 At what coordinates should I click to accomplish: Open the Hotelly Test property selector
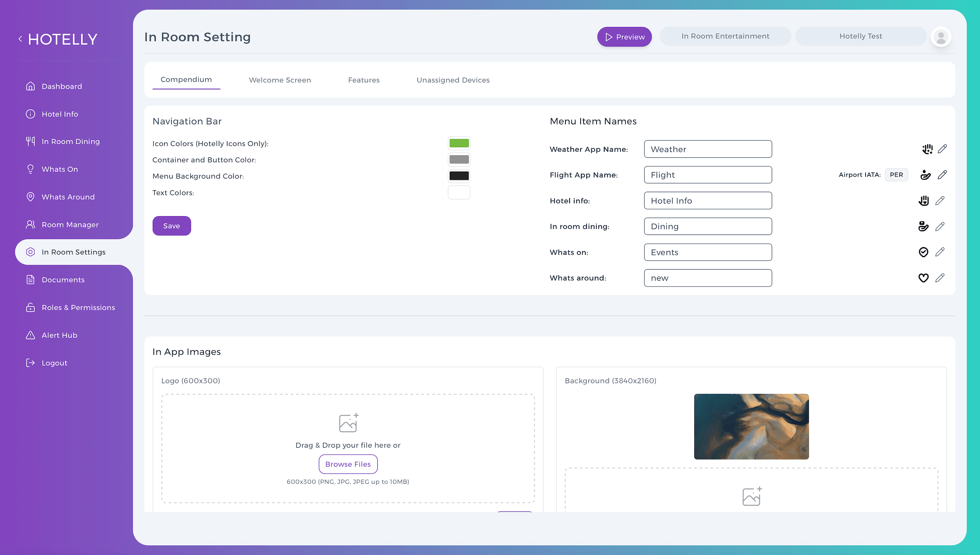[x=861, y=36]
